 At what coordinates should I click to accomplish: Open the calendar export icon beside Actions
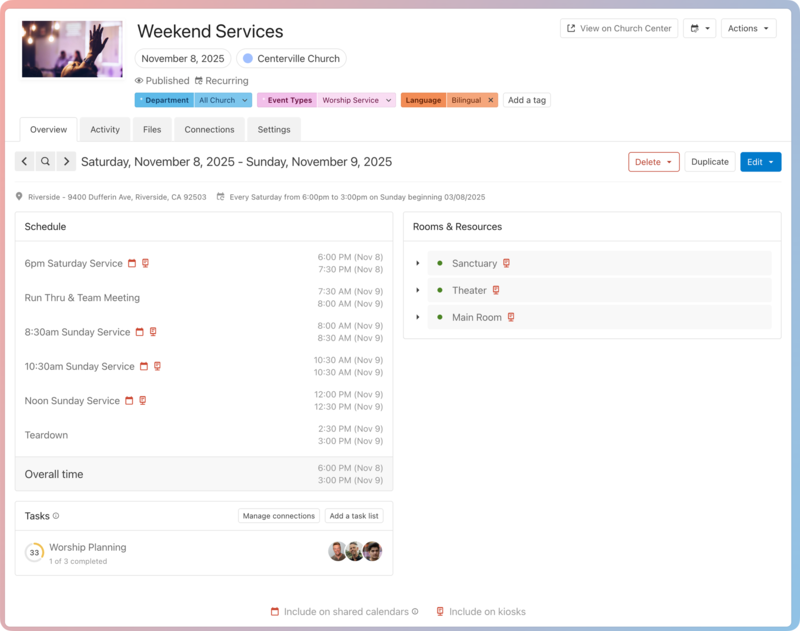[693, 28]
